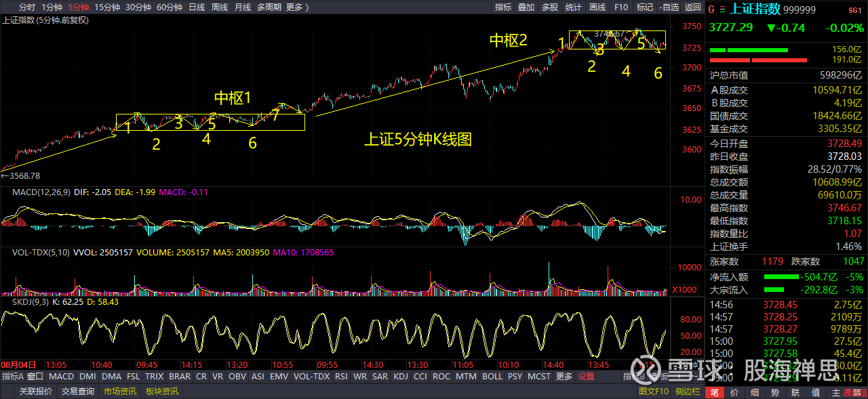Viewport: 868px width, 399px height.
Task: Apply the RSI indicator
Action: [x=342, y=377]
